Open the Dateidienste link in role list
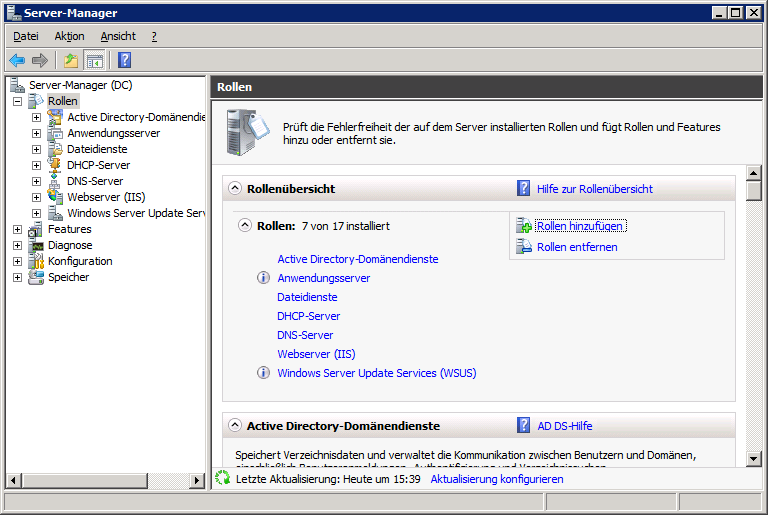 pos(307,297)
